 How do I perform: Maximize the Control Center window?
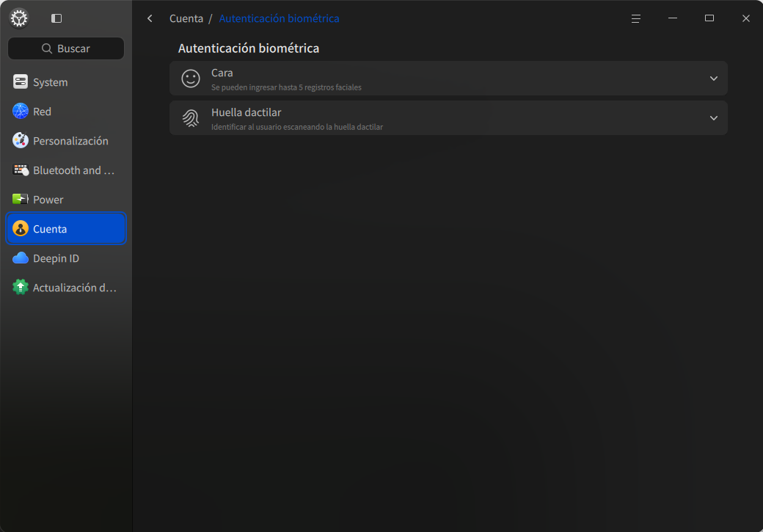point(709,18)
